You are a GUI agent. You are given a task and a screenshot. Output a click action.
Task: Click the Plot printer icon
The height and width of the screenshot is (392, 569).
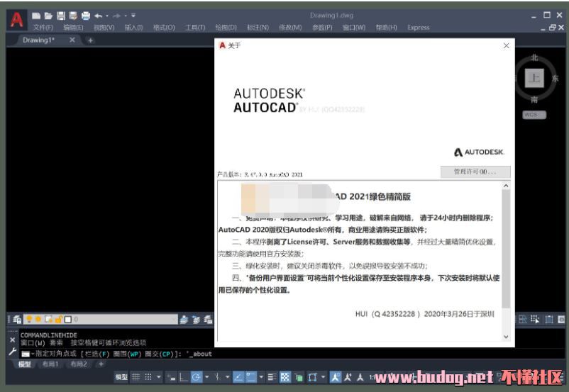(86, 16)
